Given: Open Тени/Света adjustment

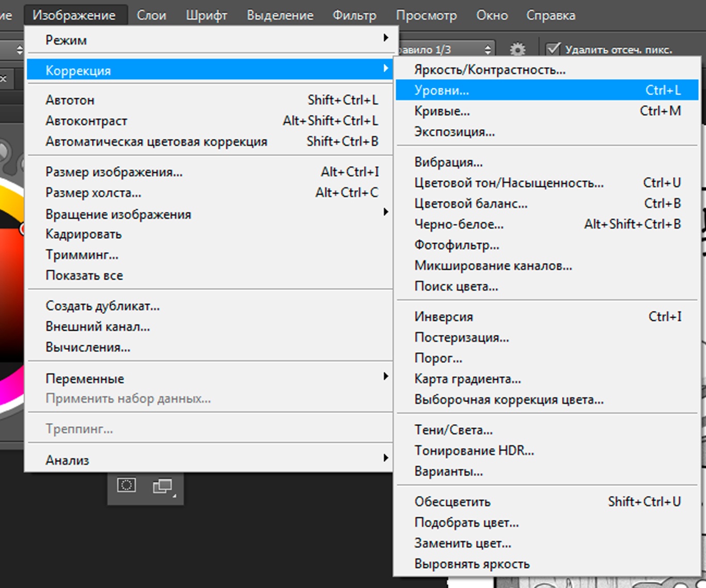Looking at the screenshot, I should tap(547, 430).
